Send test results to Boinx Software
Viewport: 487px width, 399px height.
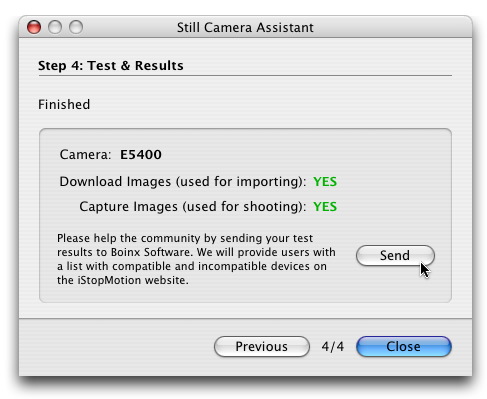pos(395,255)
